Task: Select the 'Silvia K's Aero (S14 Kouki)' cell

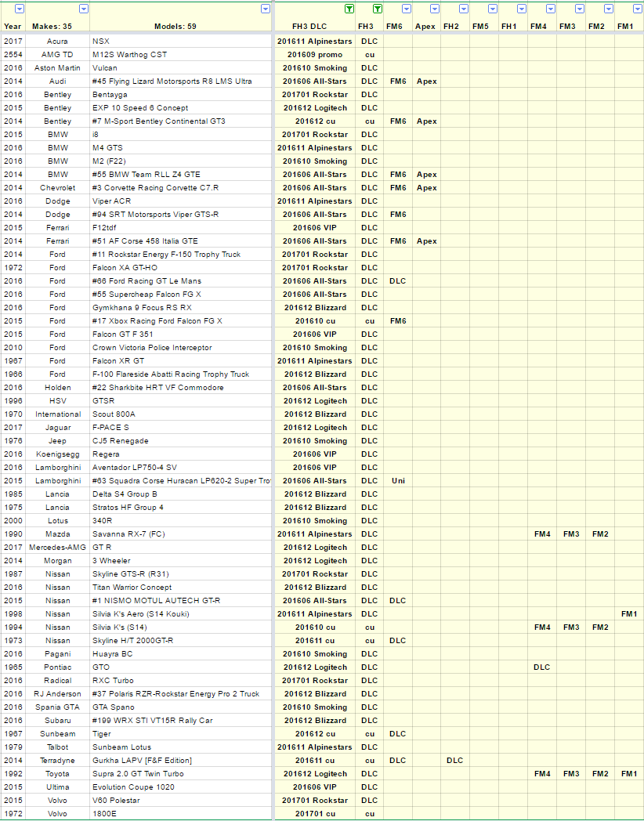Action: (x=181, y=614)
